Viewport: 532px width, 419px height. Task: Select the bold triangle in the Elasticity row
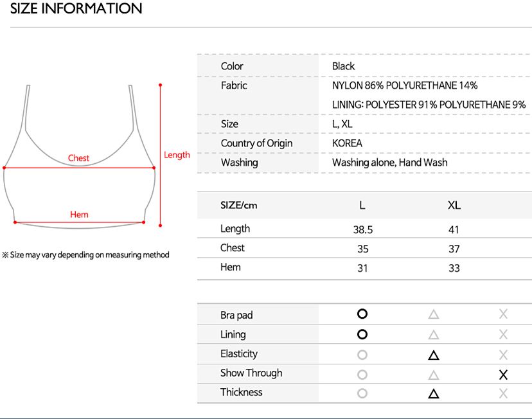click(x=434, y=355)
